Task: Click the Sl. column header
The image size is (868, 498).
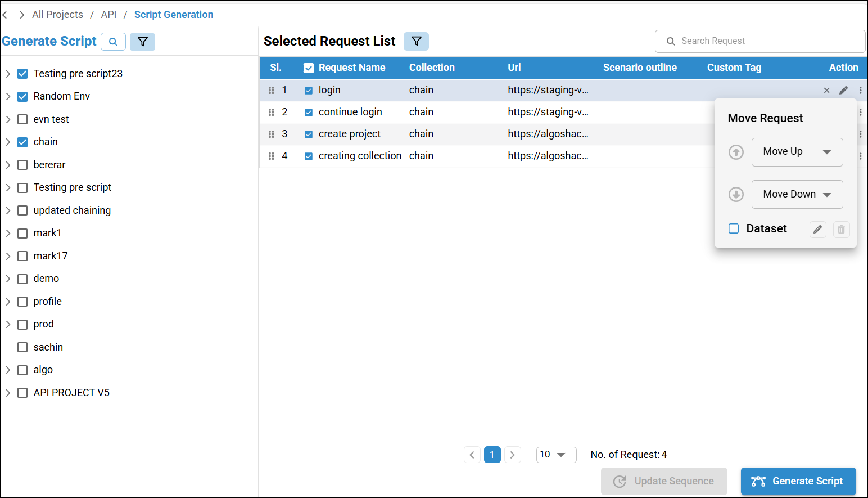Action: [x=275, y=68]
